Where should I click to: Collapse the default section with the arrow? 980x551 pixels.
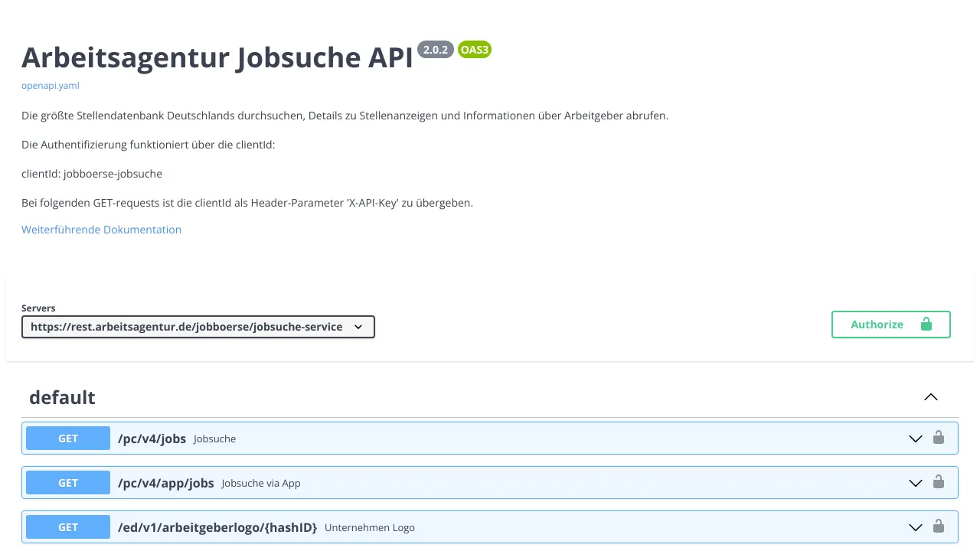click(931, 397)
